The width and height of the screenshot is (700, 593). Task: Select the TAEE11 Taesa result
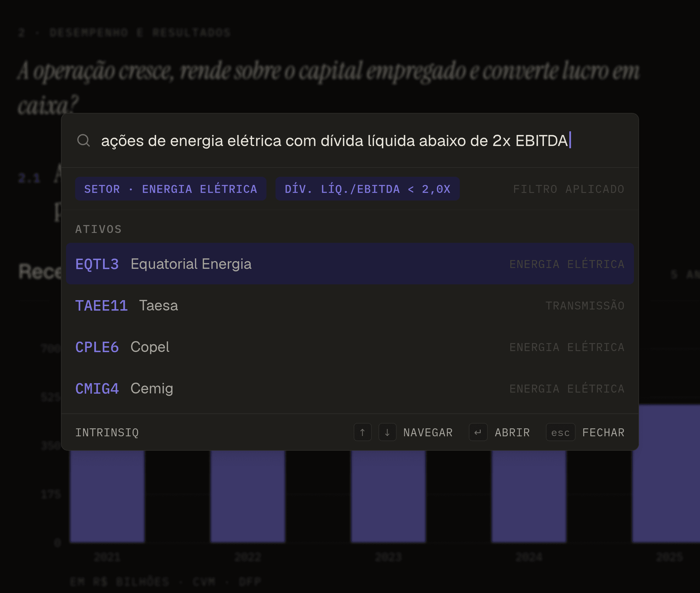[x=350, y=306]
